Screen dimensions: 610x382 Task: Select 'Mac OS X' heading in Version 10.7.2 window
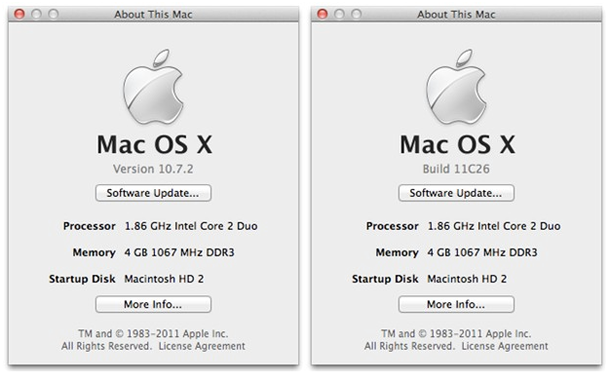[x=154, y=144]
